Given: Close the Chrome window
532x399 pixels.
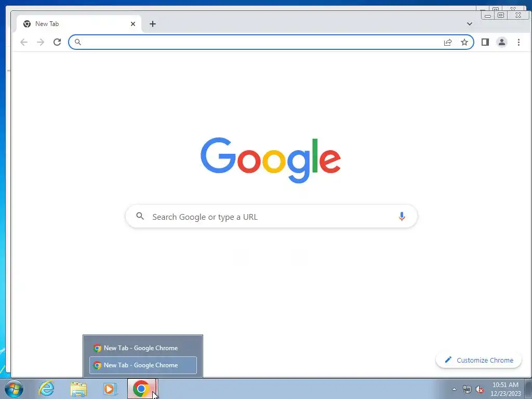Looking at the screenshot, I should tap(518, 15).
